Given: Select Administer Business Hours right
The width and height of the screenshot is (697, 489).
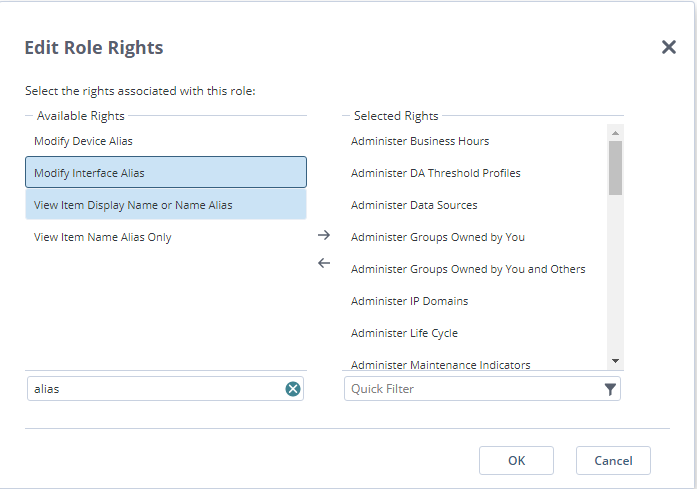Looking at the screenshot, I should pyautogui.click(x=420, y=141).
